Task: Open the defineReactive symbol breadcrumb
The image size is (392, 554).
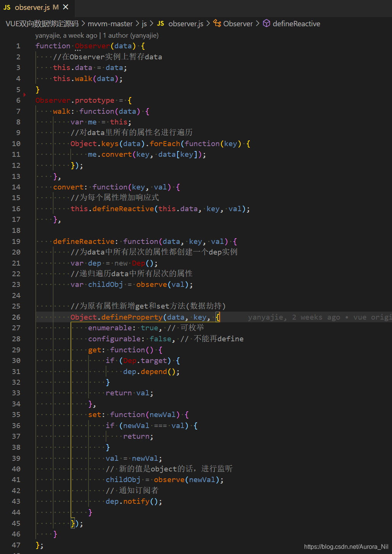Action: 296,24
